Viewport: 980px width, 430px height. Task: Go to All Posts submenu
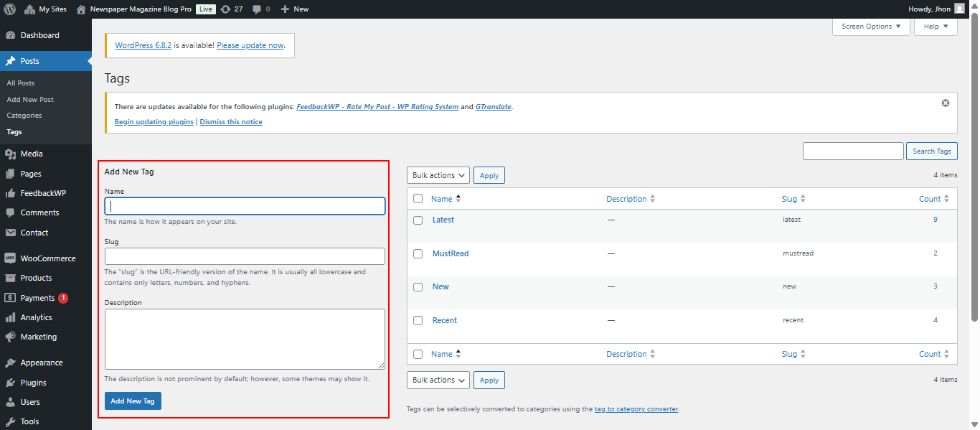21,83
